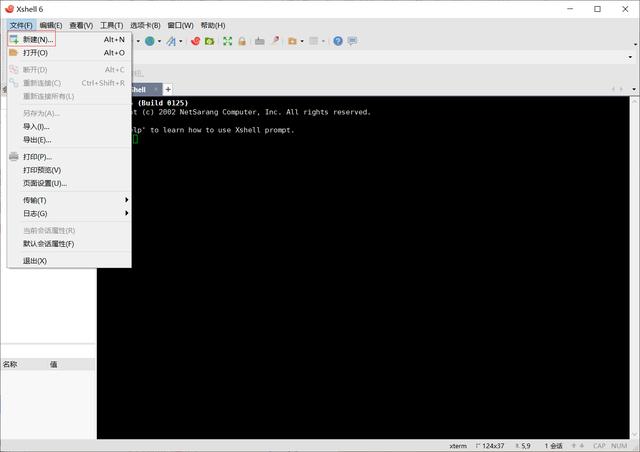
Task: Click the blue question mark help icon
Action: (x=338, y=41)
